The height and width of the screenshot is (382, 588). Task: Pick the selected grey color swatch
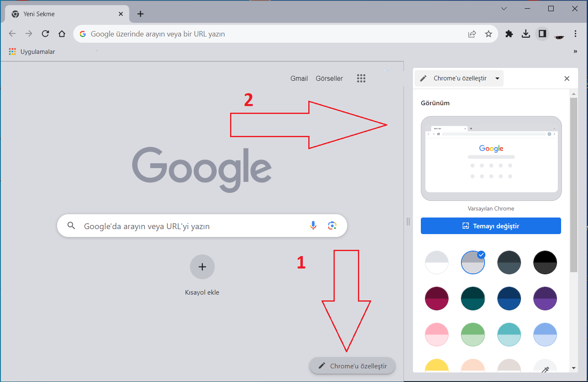(x=473, y=262)
